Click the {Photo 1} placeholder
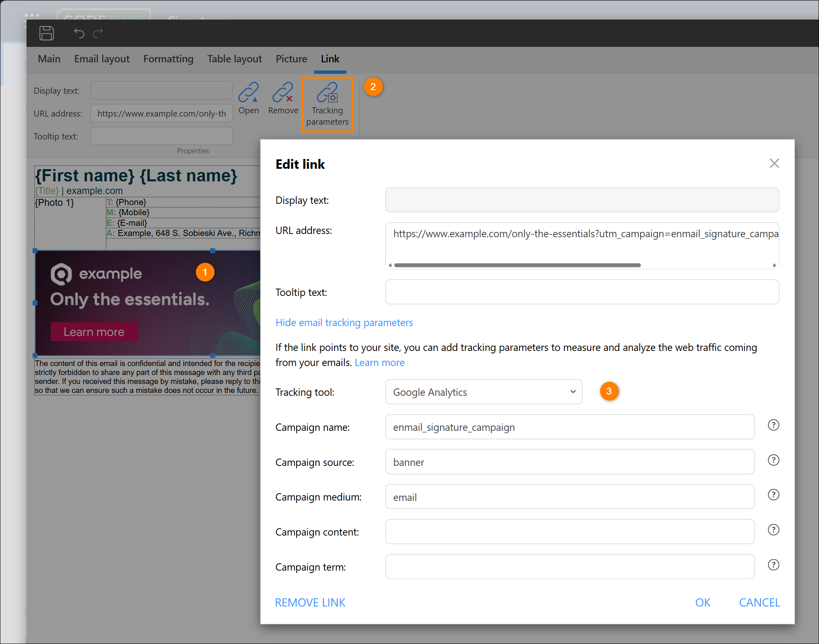This screenshot has width=819, height=644. click(55, 203)
